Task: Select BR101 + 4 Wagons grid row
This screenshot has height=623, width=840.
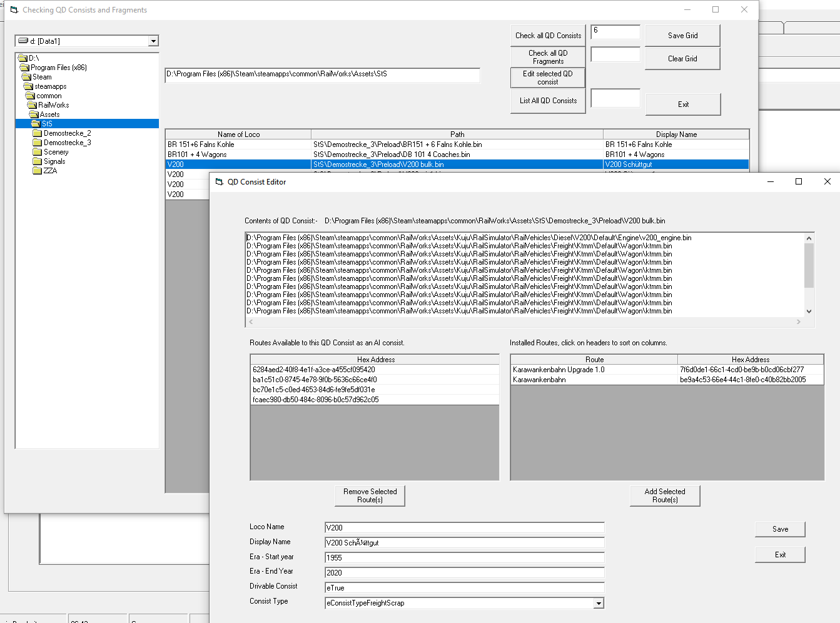Action: [238, 154]
